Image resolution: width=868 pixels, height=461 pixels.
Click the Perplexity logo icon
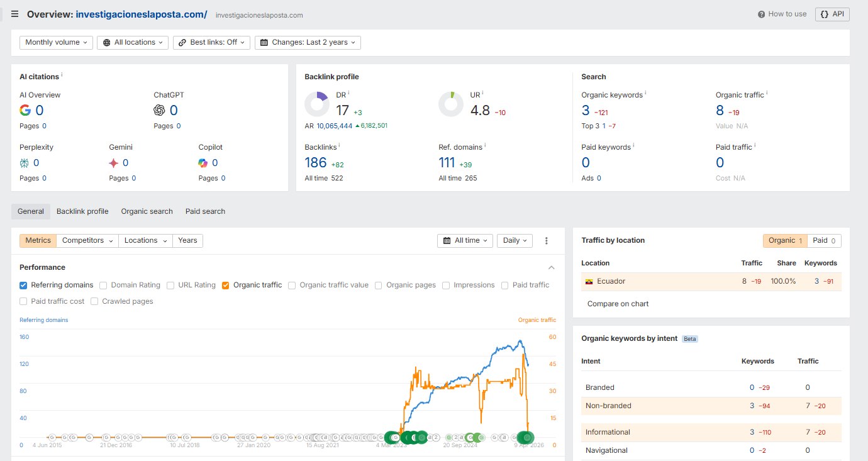25,163
